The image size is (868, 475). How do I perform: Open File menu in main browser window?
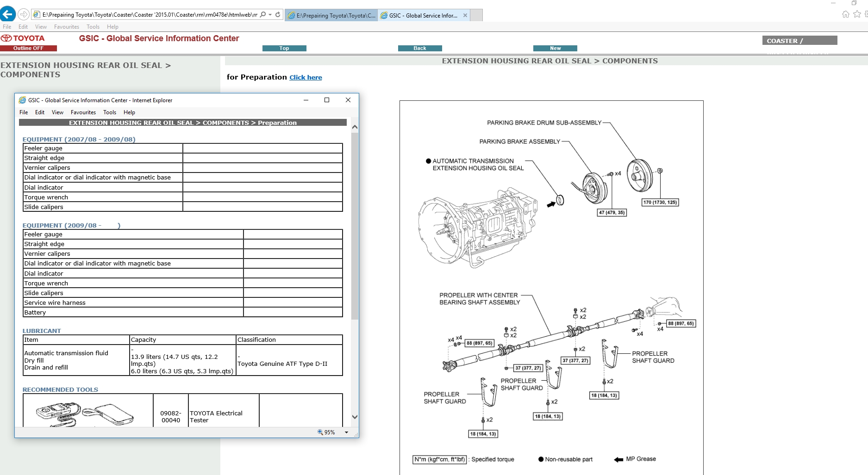(7, 27)
